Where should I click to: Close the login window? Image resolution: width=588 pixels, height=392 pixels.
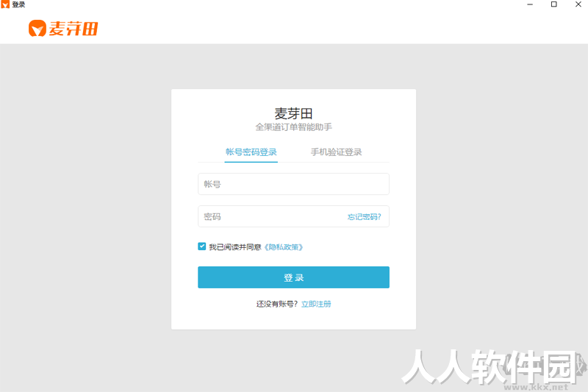pyautogui.click(x=578, y=4)
